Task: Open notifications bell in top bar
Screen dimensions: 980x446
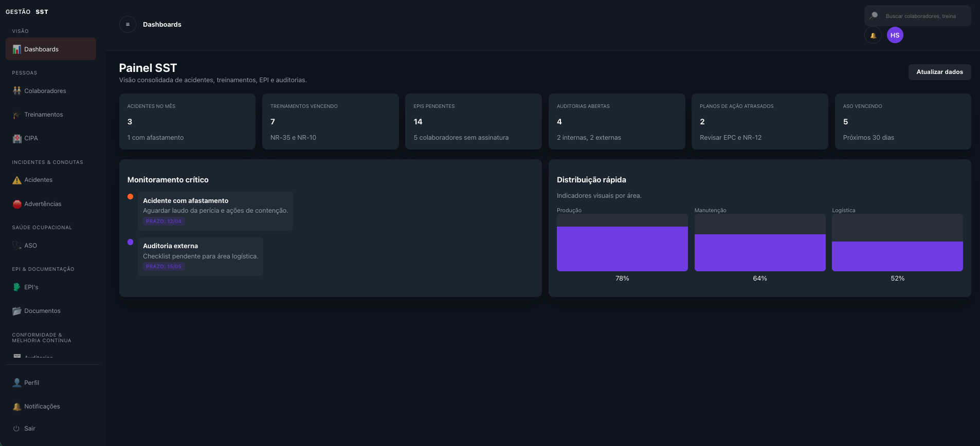Action: click(x=873, y=35)
